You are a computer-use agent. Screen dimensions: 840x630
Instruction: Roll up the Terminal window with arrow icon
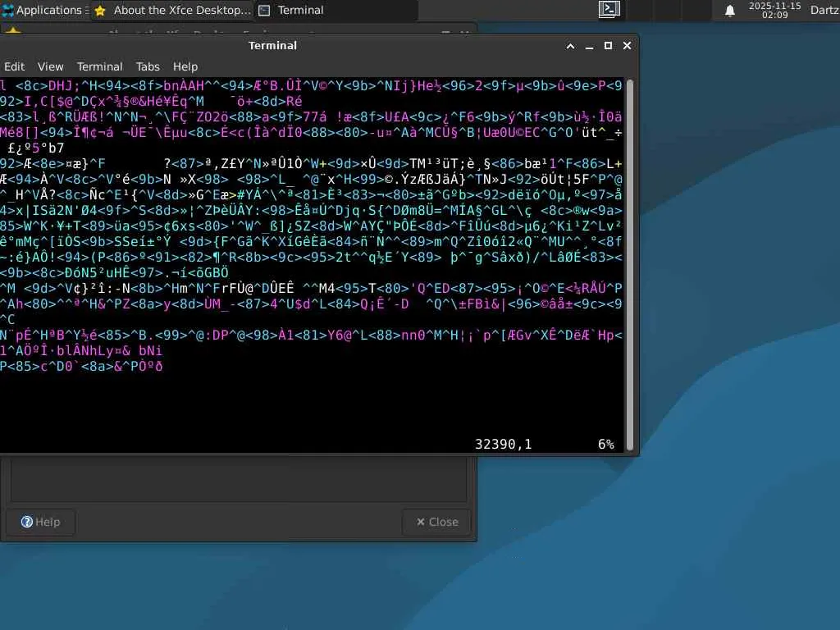pyautogui.click(x=571, y=46)
